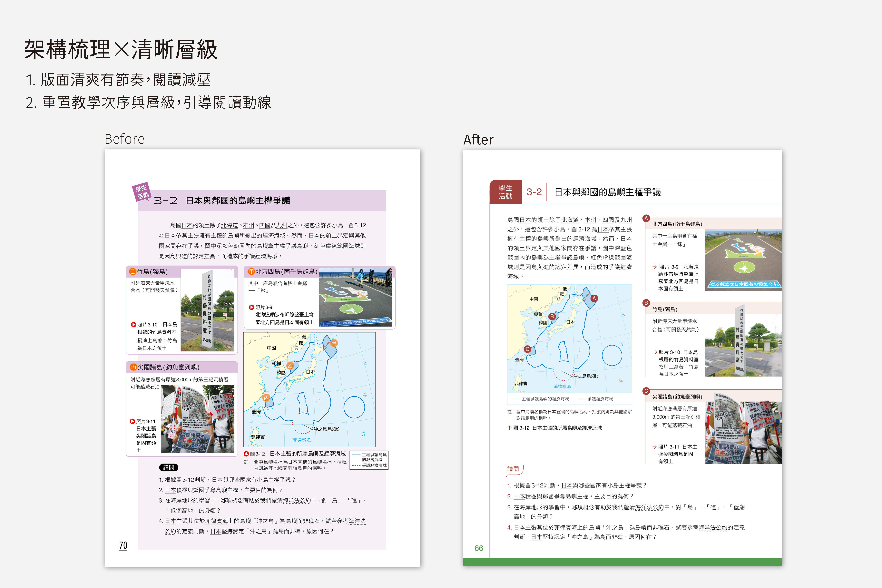Viewport: 882px width, 588px height.
Task: Click the orange 丙 marker on Before map
Action: click(266, 397)
